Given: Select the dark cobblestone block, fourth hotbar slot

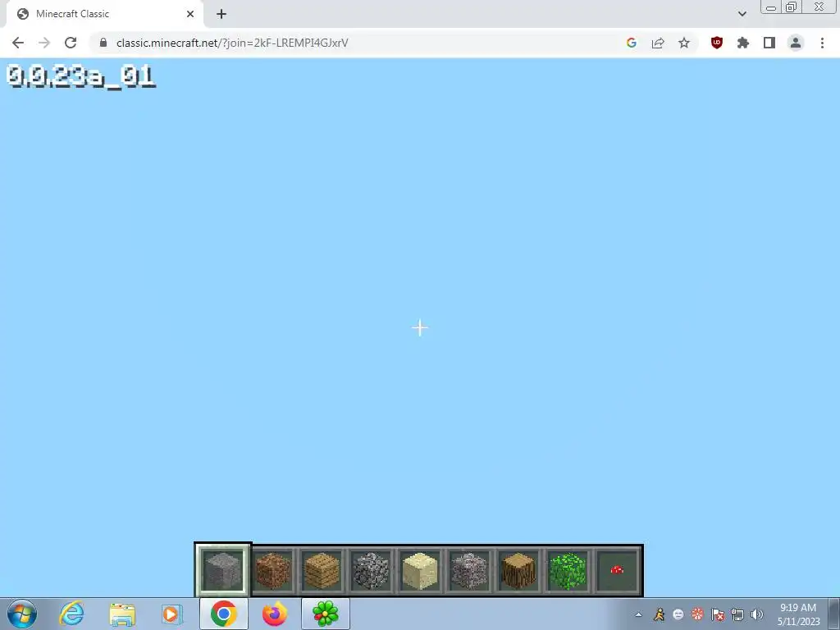Looking at the screenshot, I should click(371, 571).
